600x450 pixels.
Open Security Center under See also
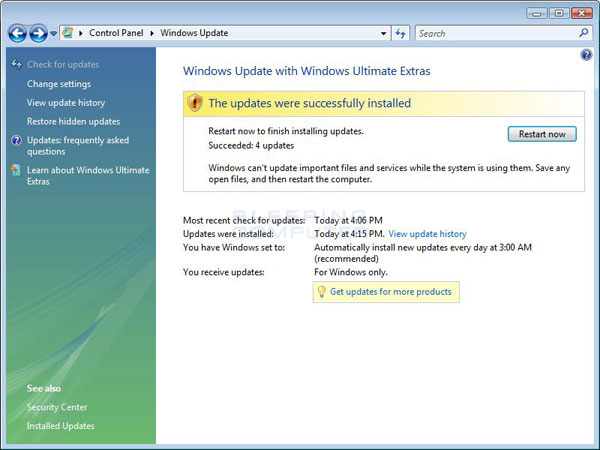(x=57, y=407)
